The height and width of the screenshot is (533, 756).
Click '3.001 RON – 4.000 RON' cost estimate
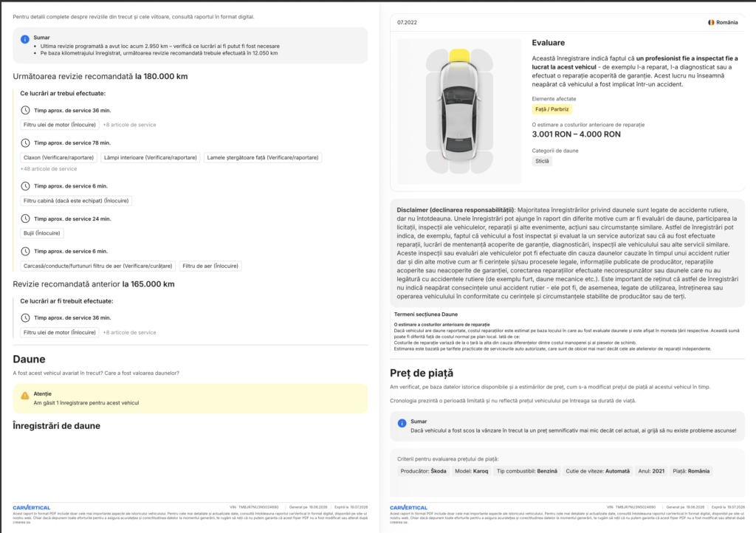pos(576,134)
